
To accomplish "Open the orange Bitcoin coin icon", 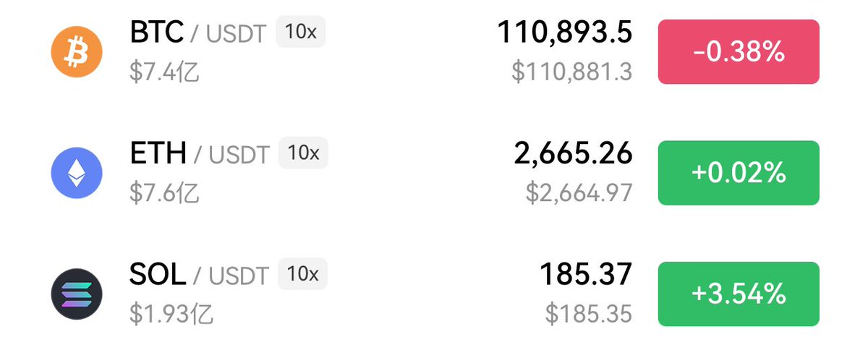I will [77, 52].
